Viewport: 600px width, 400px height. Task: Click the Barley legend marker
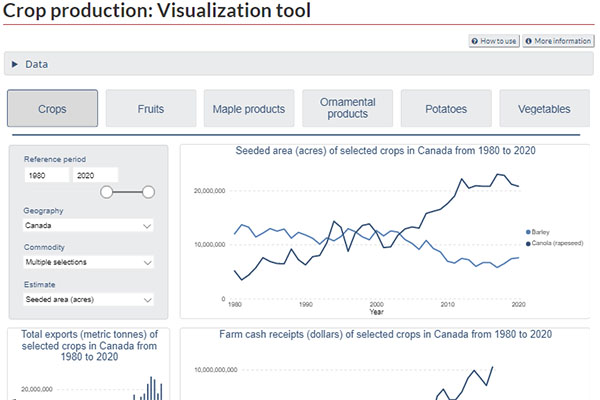[x=528, y=231]
